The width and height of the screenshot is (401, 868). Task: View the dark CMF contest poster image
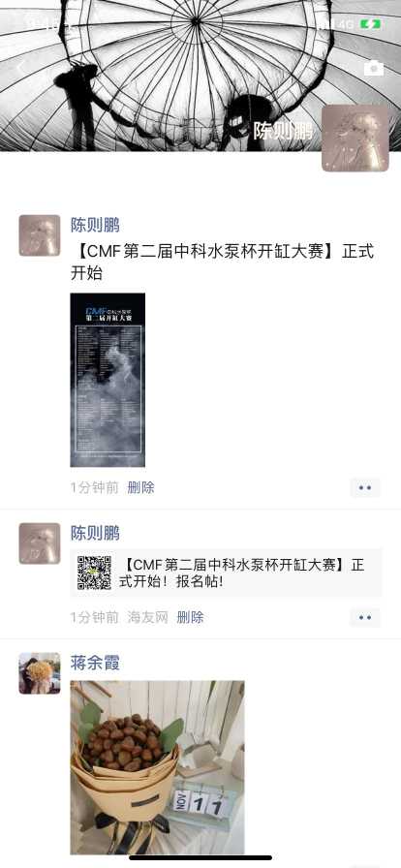(108, 380)
